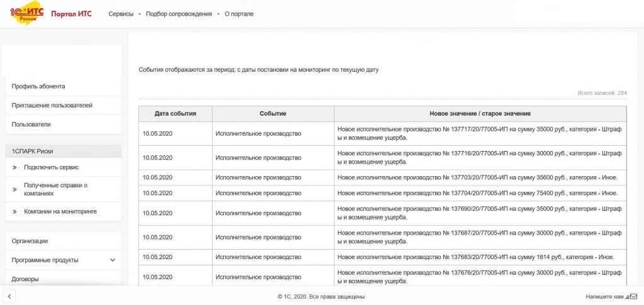Viewport: 644px width, 305px height.
Task: Open the Сервисы menu
Action: (x=121, y=14)
